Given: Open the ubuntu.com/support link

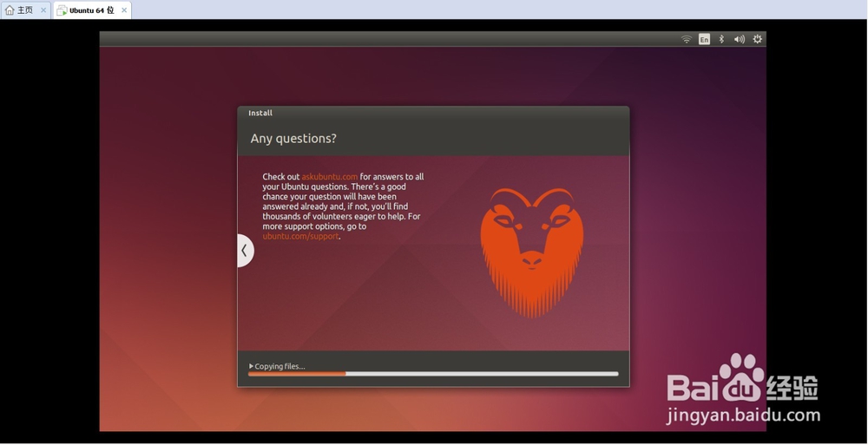Looking at the screenshot, I should coord(300,236).
